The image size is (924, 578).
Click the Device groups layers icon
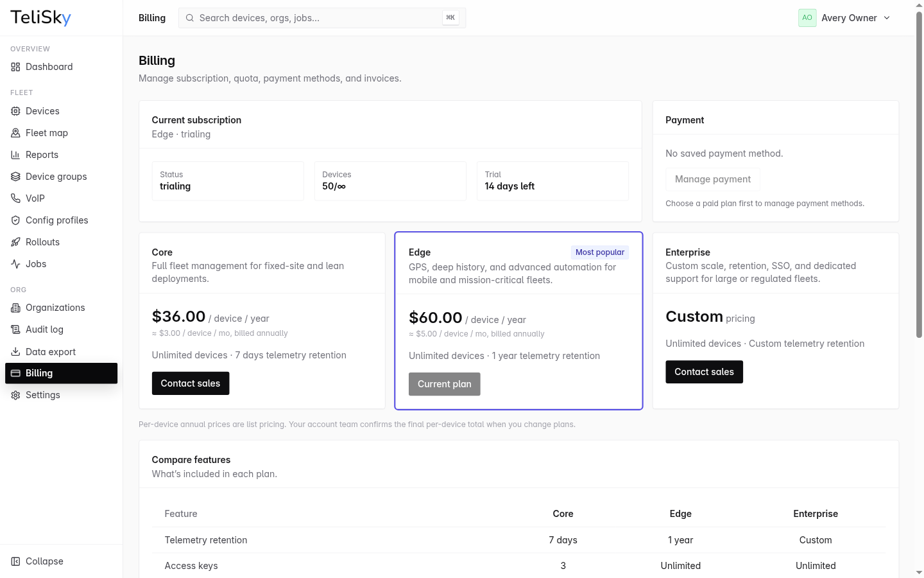[15, 177]
